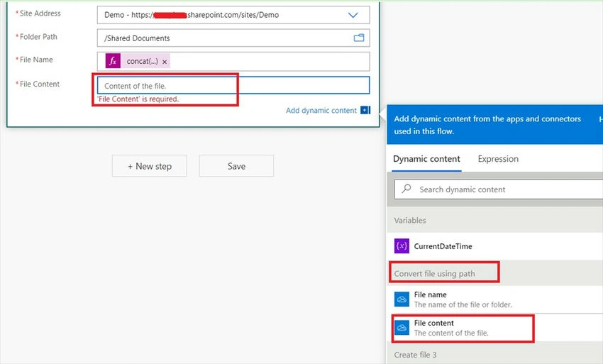
Task: Click the CurrentDateTime variable icon
Action: (x=402, y=246)
